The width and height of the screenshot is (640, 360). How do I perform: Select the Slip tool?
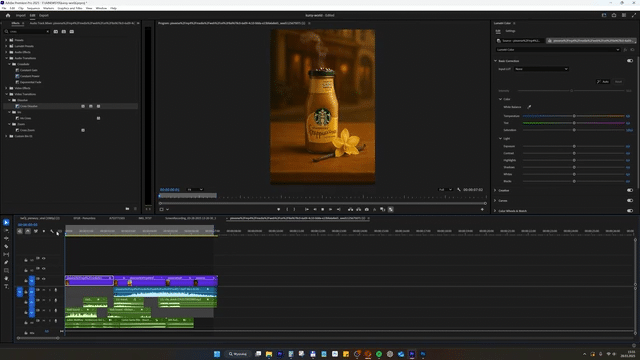(x=6, y=254)
